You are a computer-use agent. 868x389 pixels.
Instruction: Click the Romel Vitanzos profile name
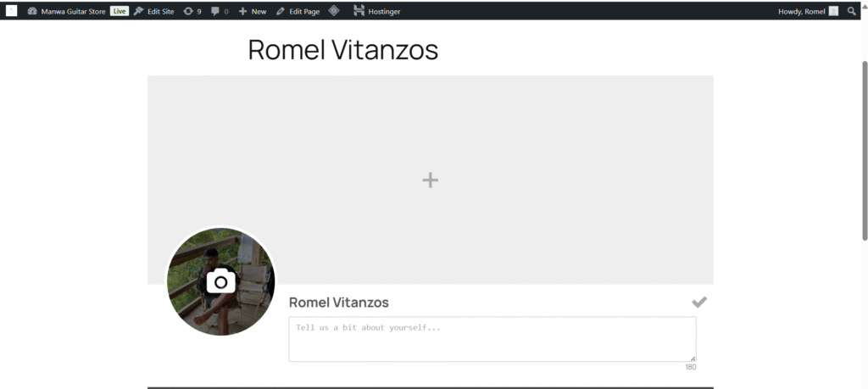[339, 303]
